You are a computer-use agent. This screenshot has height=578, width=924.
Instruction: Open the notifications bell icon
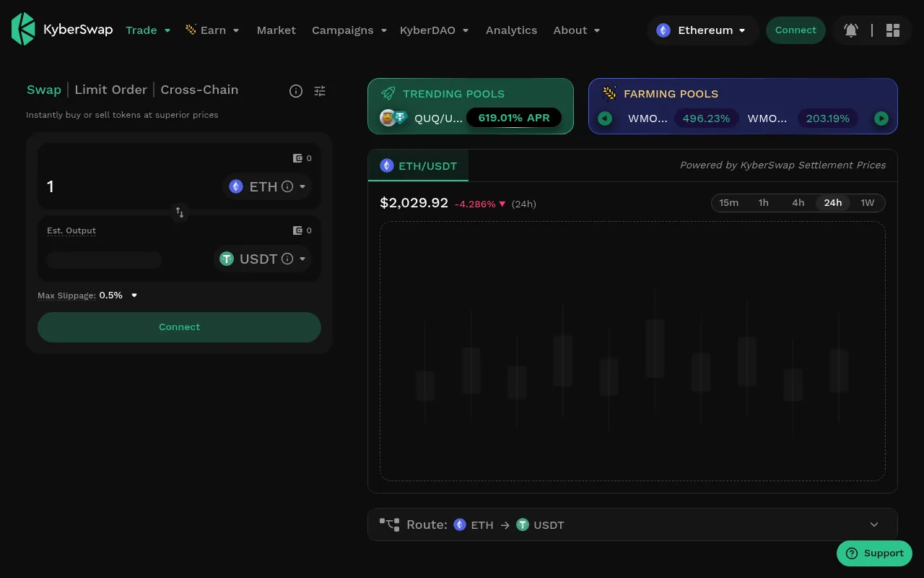tap(851, 30)
